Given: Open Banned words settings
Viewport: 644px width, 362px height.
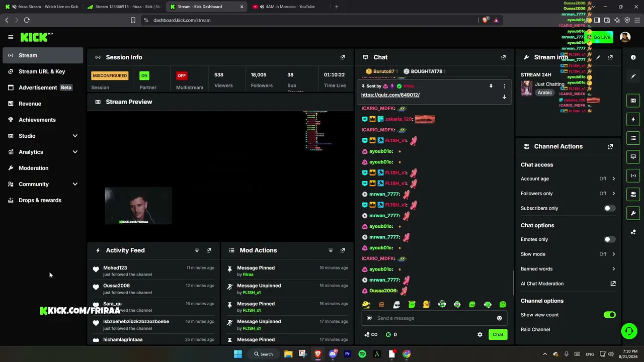Looking at the screenshot, I should pos(568,269).
